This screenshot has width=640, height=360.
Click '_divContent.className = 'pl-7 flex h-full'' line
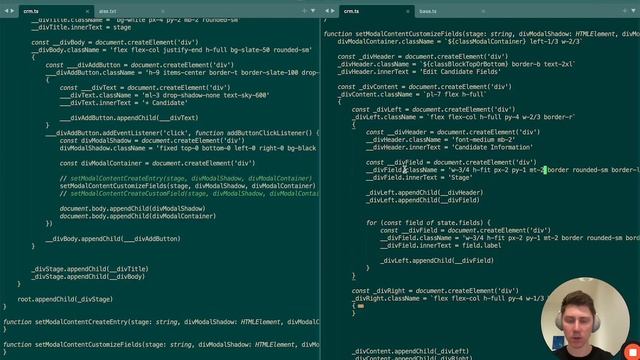[412, 95]
